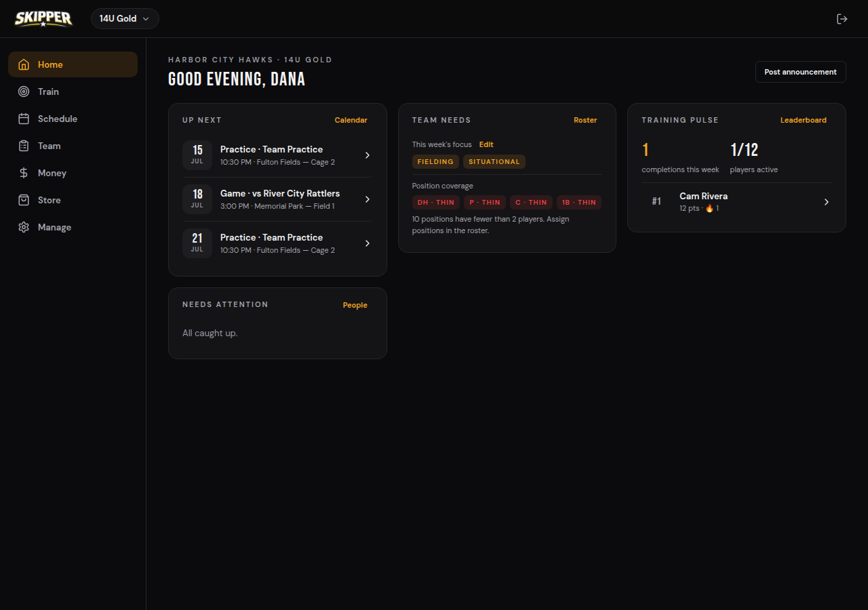The width and height of the screenshot is (868, 610).
Task: Open the Money section label
Action: pyautogui.click(x=52, y=173)
